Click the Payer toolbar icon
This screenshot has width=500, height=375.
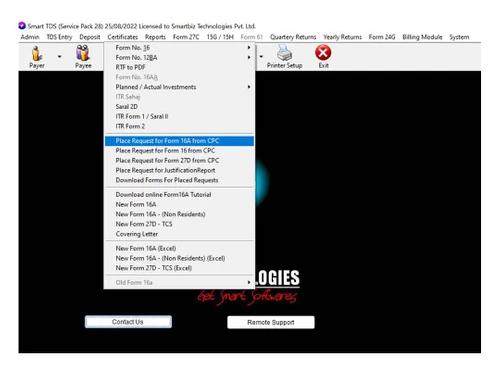(37, 57)
